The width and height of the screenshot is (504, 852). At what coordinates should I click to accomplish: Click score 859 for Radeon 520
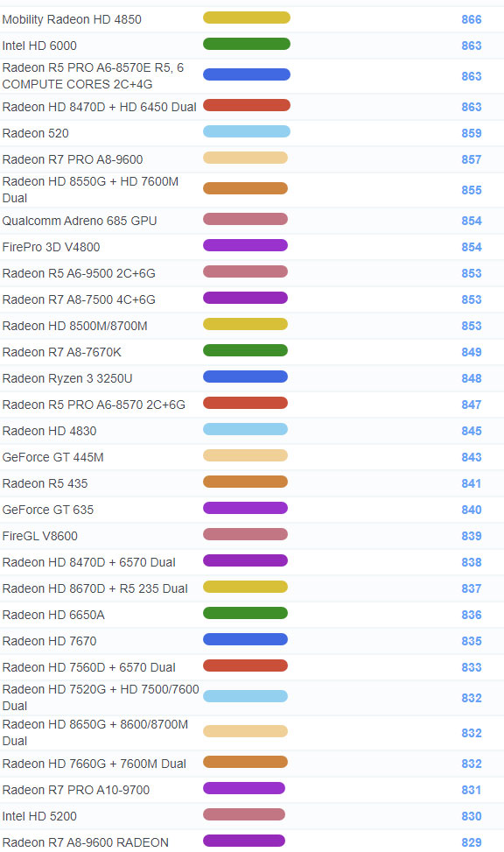(x=472, y=133)
